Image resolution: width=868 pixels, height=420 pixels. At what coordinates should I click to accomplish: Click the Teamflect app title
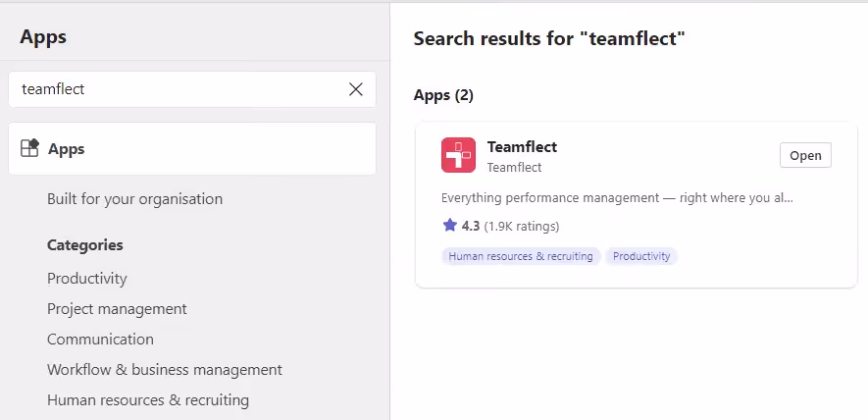tap(522, 147)
